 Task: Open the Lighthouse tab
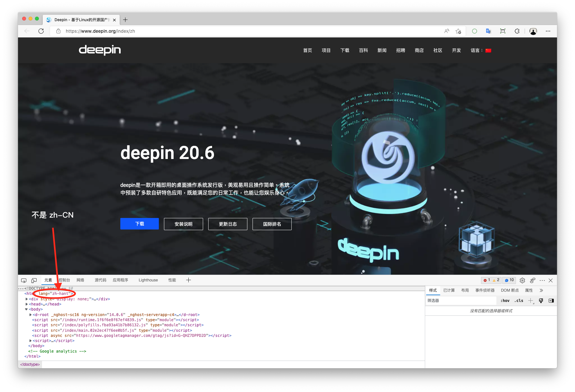click(x=148, y=280)
